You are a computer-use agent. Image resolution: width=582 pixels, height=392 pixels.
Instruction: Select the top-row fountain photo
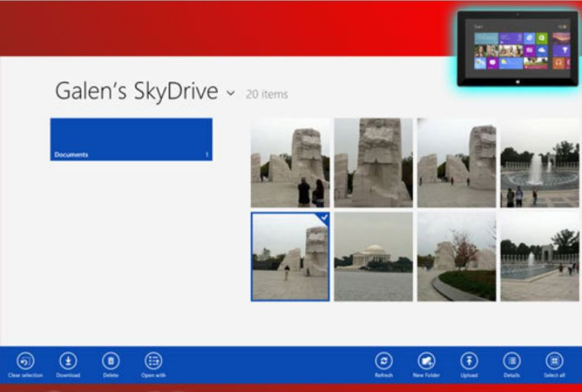[540, 163]
